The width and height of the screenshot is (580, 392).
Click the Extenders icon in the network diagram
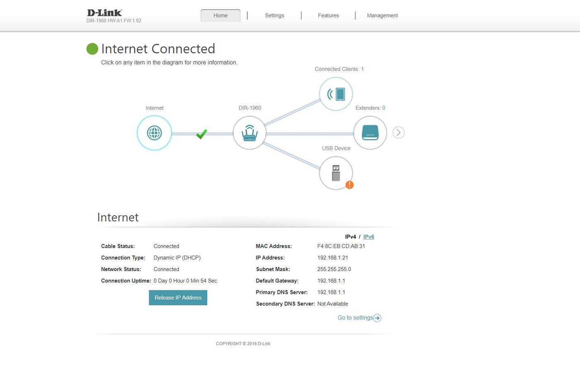tap(369, 133)
